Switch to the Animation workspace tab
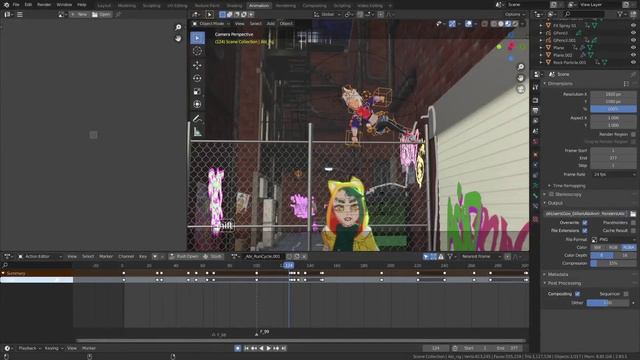The width and height of the screenshot is (640, 360). 259,6
